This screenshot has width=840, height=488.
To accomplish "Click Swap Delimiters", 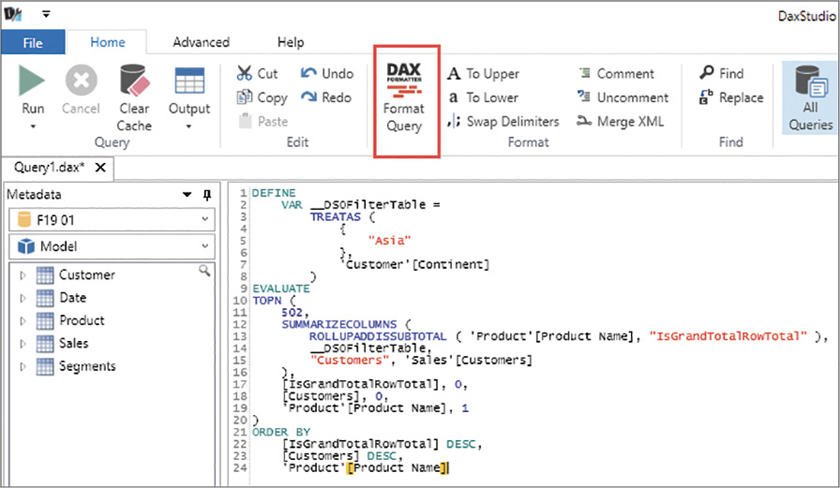I will 503,122.
